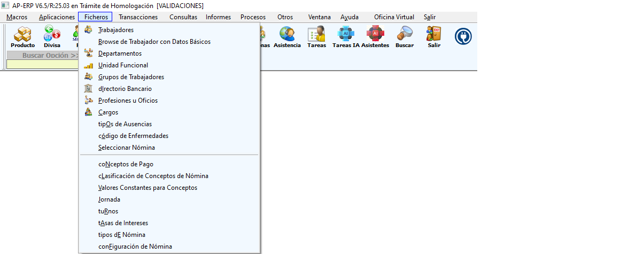This screenshot has height=254, width=644.
Task: Select Seleccionar Nómina entry
Action: click(169, 148)
